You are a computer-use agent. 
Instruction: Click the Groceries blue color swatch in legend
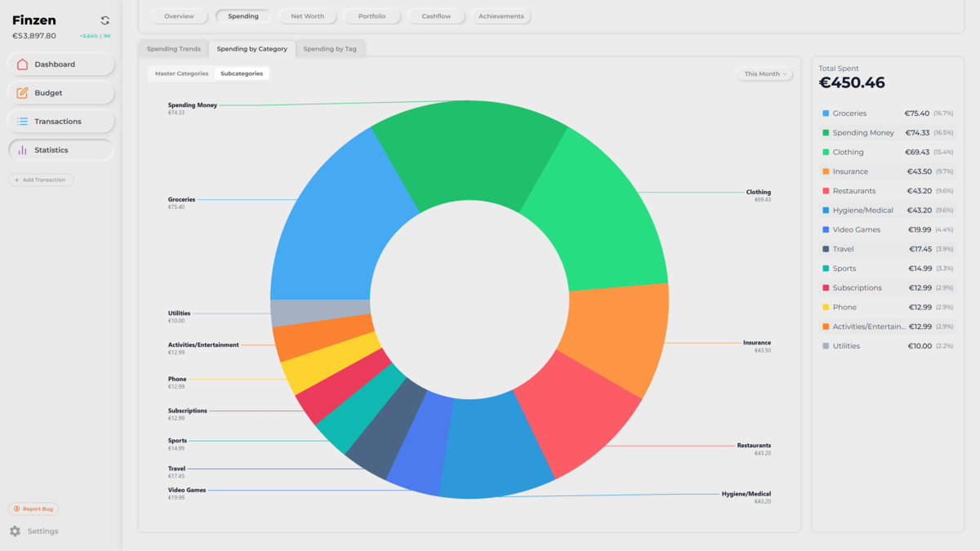826,113
